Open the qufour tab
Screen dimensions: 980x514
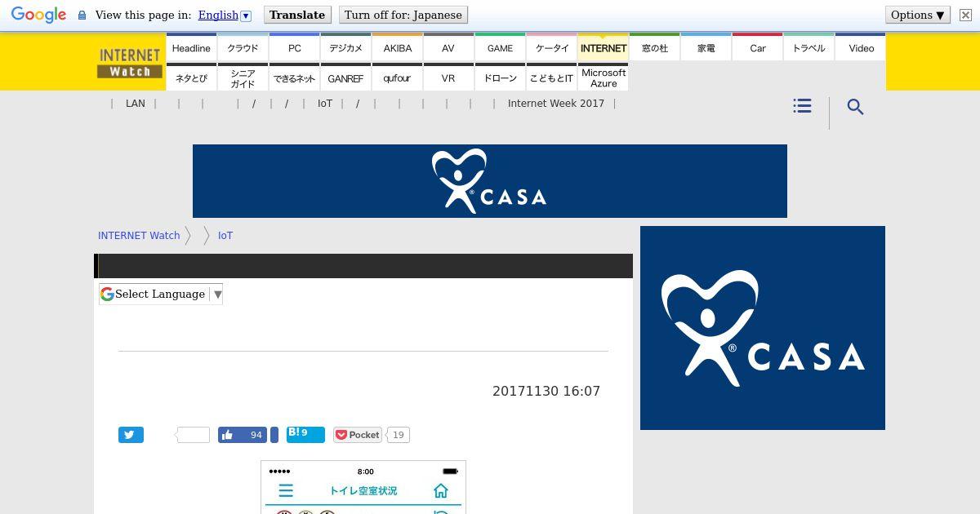click(398, 78)
